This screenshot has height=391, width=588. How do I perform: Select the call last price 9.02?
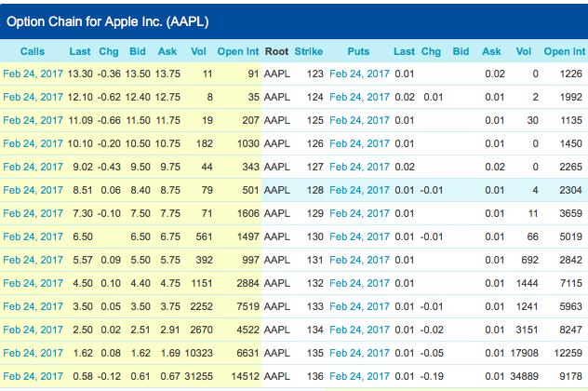click(83, 167)
